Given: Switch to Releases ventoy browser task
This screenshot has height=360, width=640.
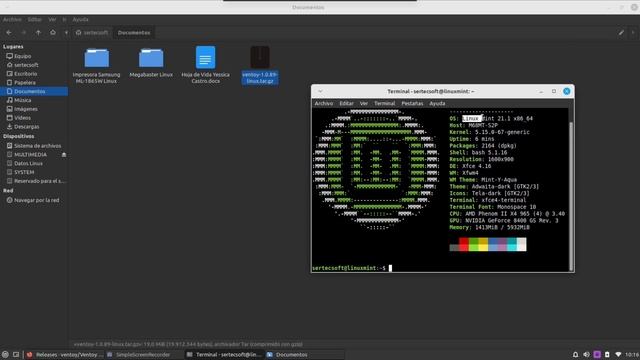Looking at the screenshot, I should [65, 355].
